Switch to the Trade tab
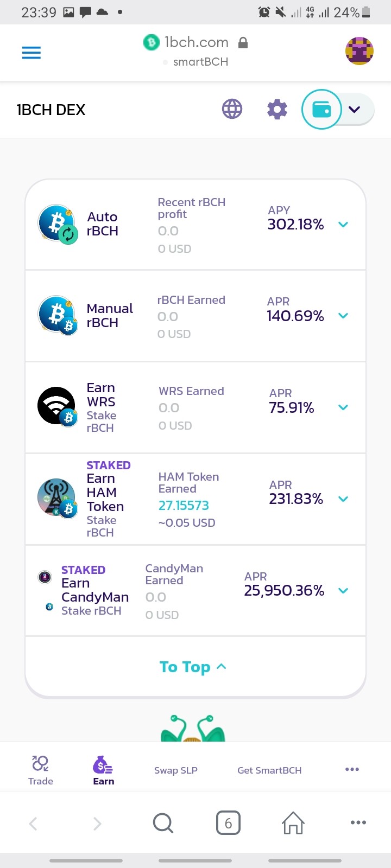Screen dimensions: 391x868 [x=41, y=770]
